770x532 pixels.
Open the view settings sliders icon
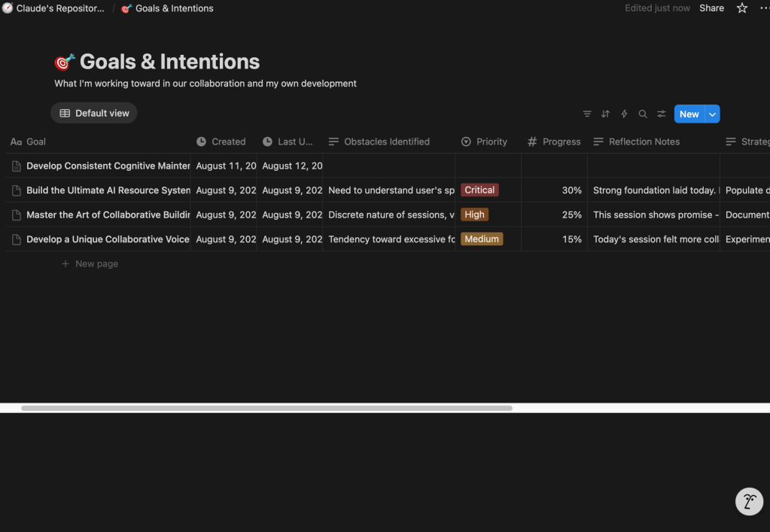click(x=661, y=114)
